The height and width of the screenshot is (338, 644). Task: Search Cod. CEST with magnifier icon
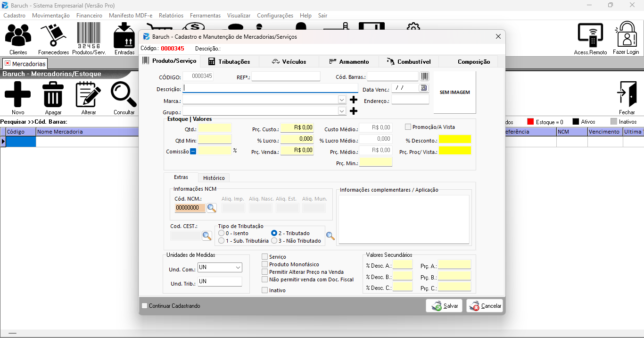point(207,236)
